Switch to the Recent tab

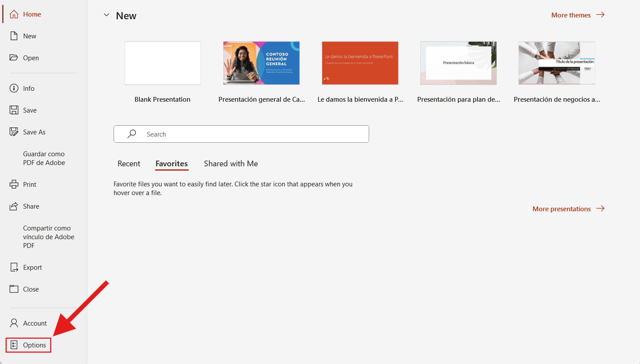point(129,164)
